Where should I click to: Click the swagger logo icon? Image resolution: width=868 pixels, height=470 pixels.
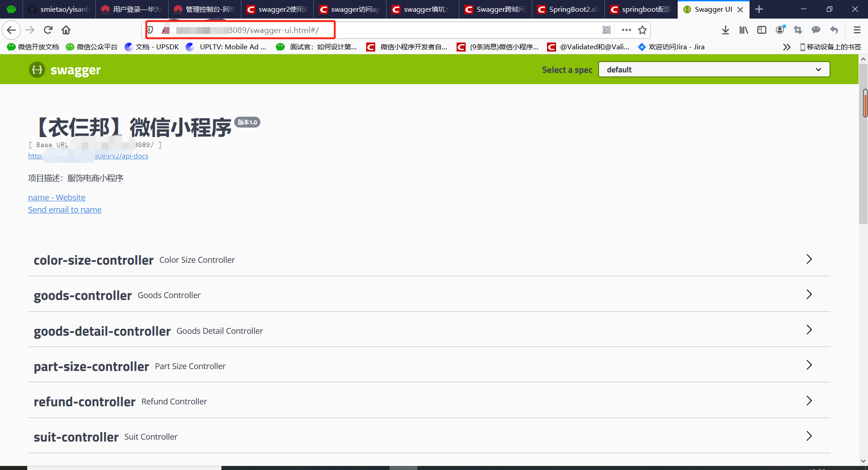click(x=37, y=70)
